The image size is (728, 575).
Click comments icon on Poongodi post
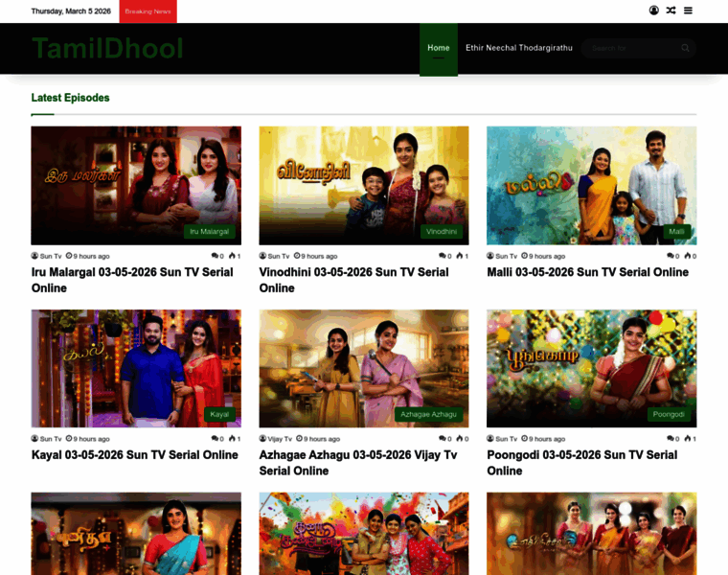(x=670, y=438)
